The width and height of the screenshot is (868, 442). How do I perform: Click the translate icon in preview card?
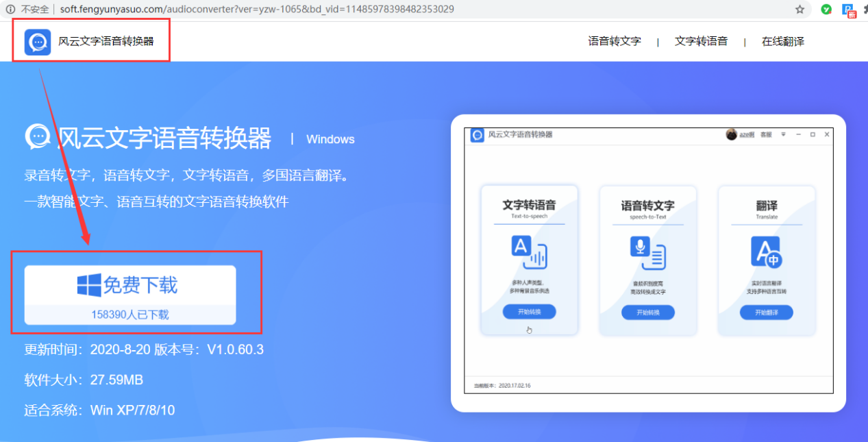[767, 253]
